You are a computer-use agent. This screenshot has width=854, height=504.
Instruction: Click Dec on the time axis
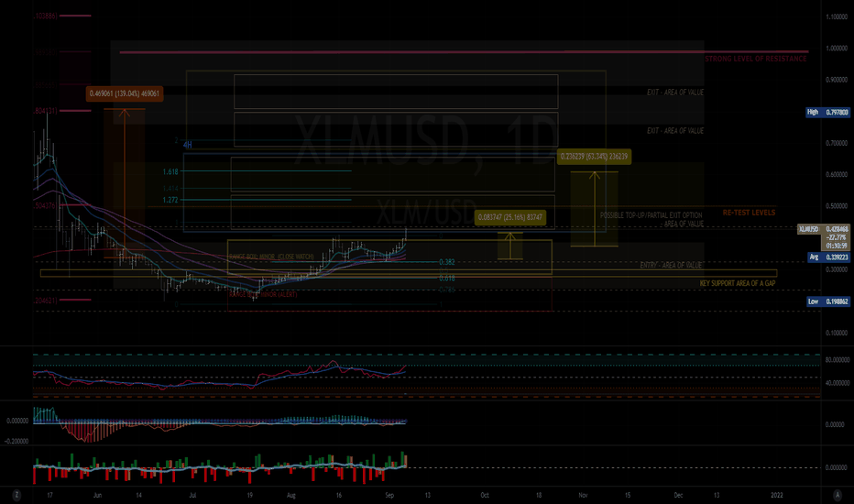[679, 495]
